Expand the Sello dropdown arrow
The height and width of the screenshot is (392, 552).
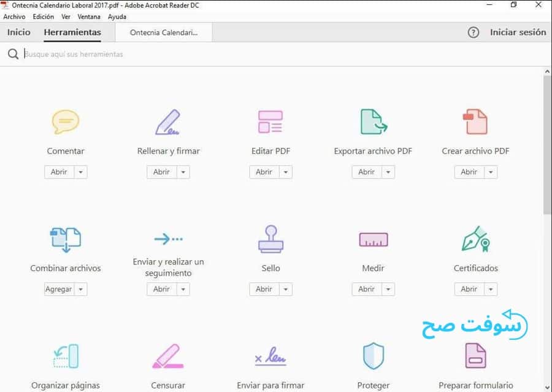coord(285,289)
